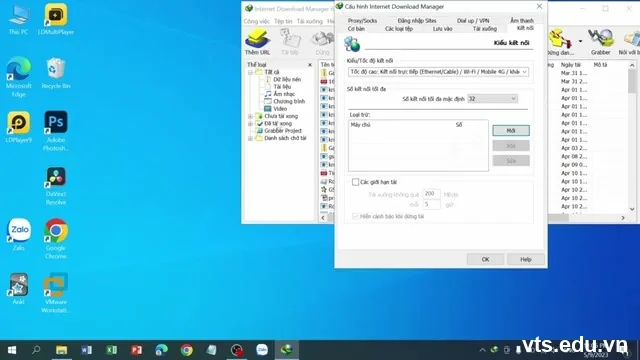Click the Thêm URL toolbar icon
Image resolution: width=640 pixels, height=360 pixels.
257,42
